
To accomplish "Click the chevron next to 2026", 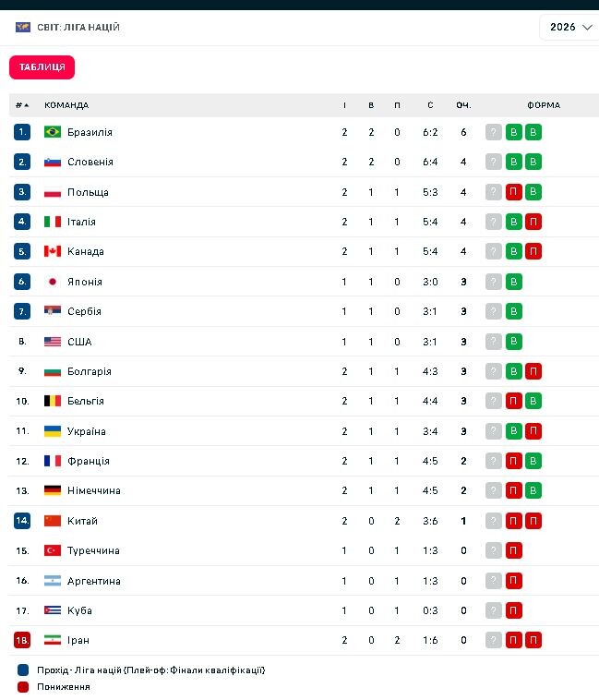I will [587, 27].
